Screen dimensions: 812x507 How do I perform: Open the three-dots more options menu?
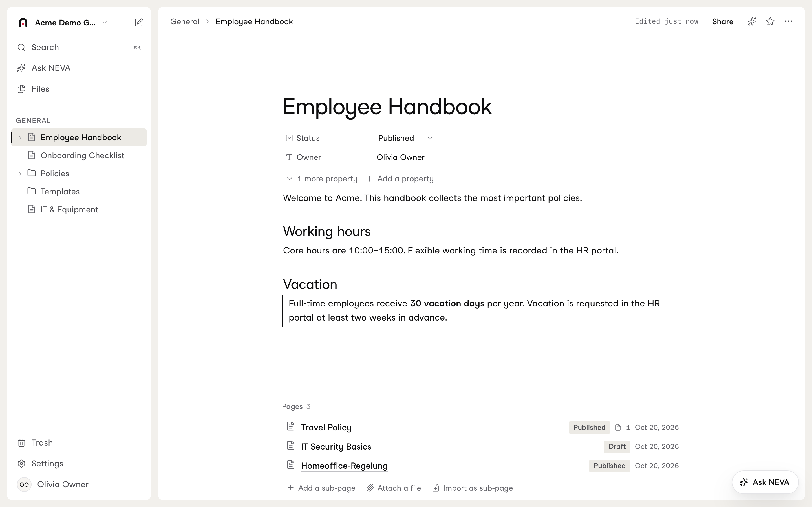pos(789,21)
